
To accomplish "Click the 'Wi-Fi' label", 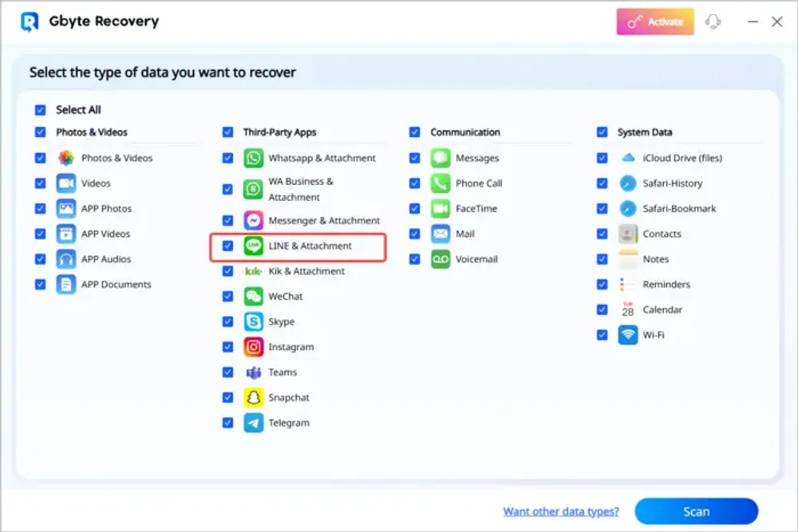I will coord(654,335).
